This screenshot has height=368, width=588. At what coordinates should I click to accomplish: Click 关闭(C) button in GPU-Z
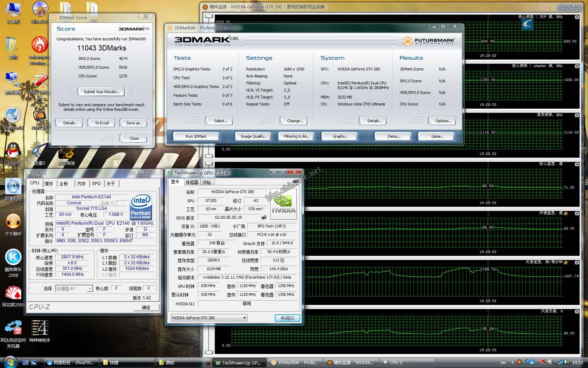(x=287, y=318)
